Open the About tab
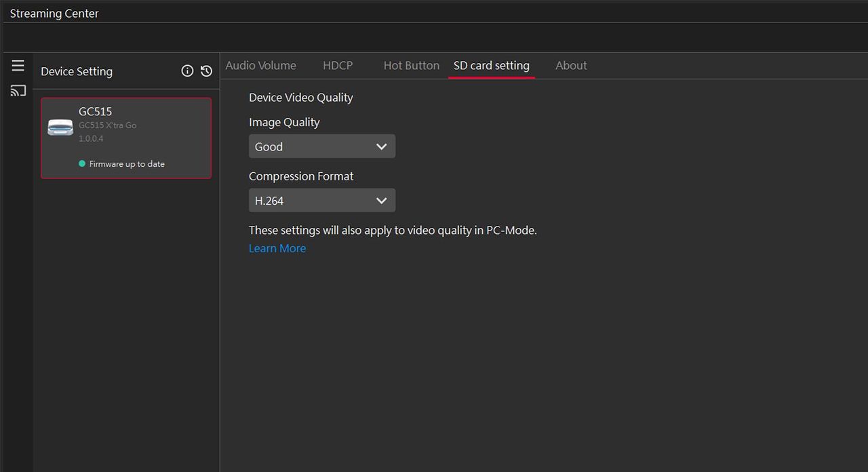868x472 pixels. point(571,66)
